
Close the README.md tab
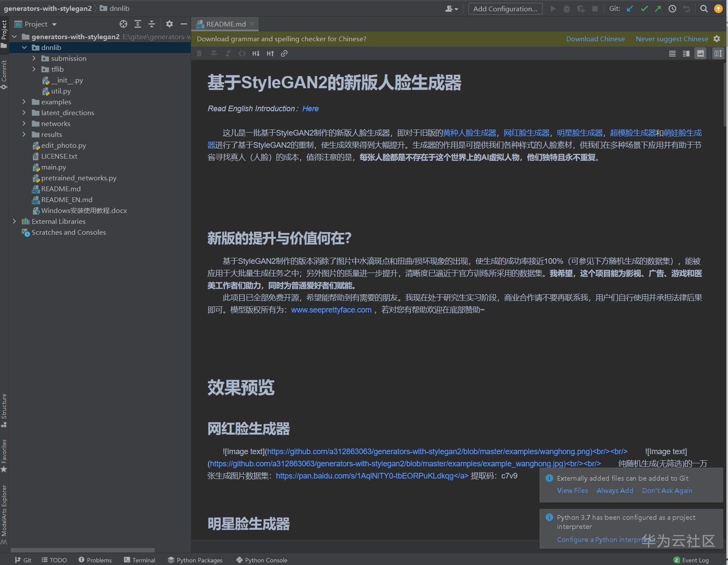[x=252, y=24]
